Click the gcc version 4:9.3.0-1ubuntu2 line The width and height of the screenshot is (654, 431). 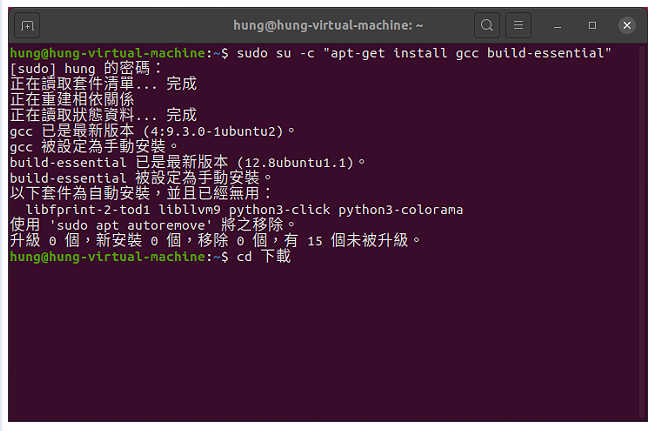point(152,131)
